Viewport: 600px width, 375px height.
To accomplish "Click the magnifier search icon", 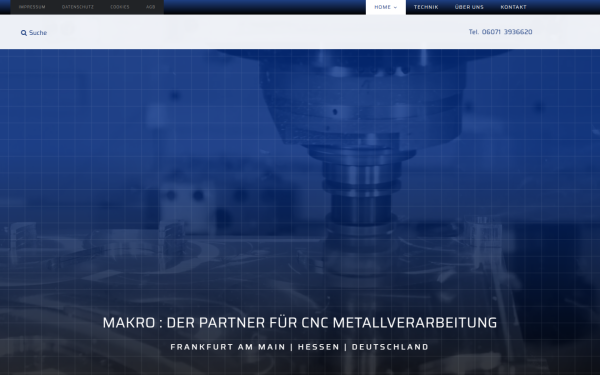I will 24,33.
